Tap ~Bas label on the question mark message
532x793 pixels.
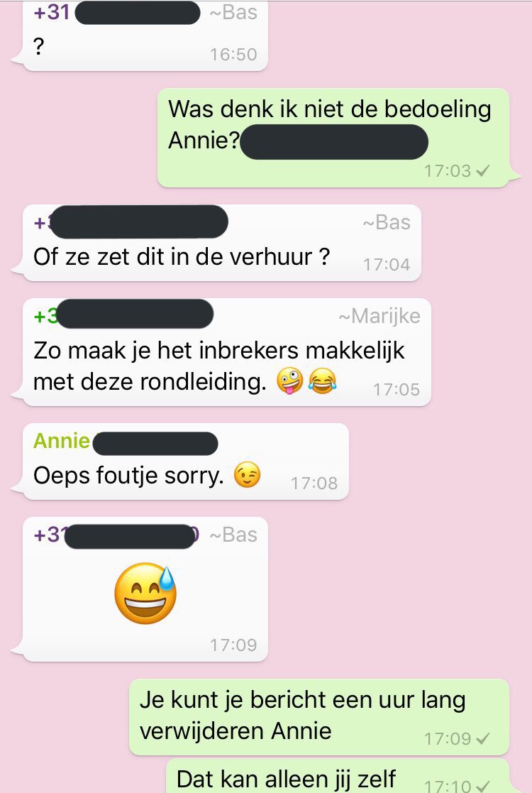click(x=233, y=13)
